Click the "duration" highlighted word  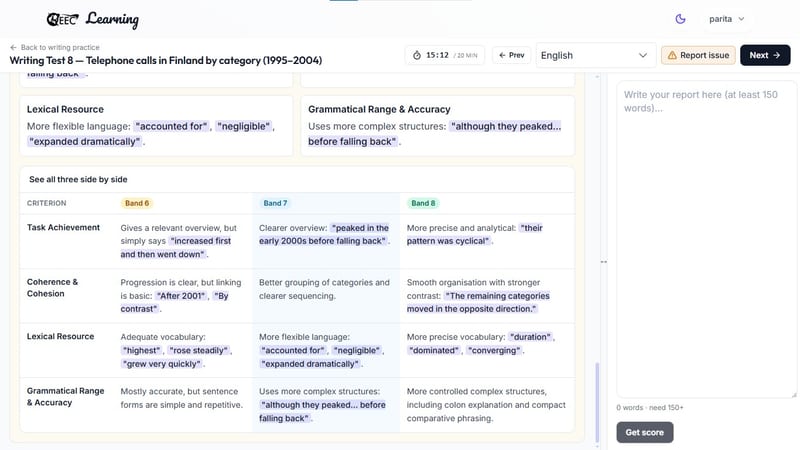point(530,337)
